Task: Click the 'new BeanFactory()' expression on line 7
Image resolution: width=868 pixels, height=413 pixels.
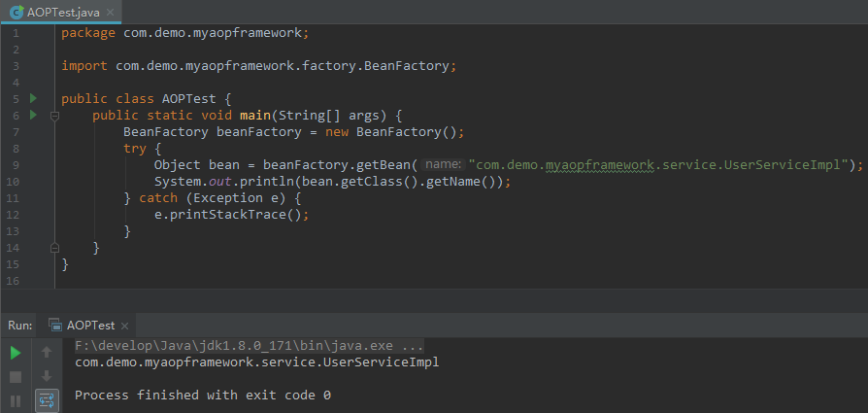Action: 390,132
